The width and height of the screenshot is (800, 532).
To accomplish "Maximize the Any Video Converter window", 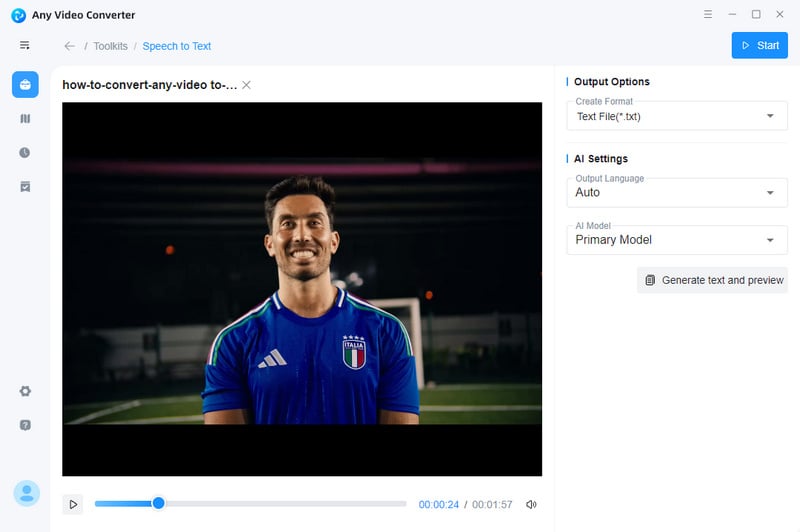I will click(756, 14).
